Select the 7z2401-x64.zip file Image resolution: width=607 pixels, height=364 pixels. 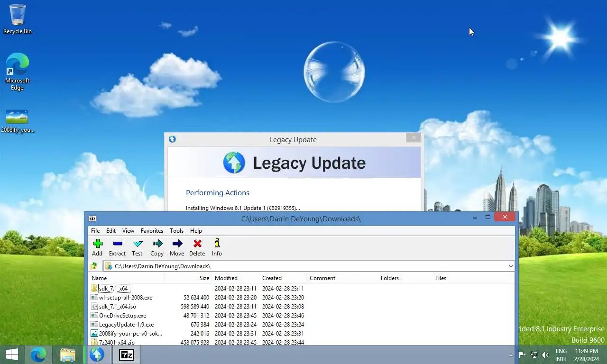click(117, 342)
